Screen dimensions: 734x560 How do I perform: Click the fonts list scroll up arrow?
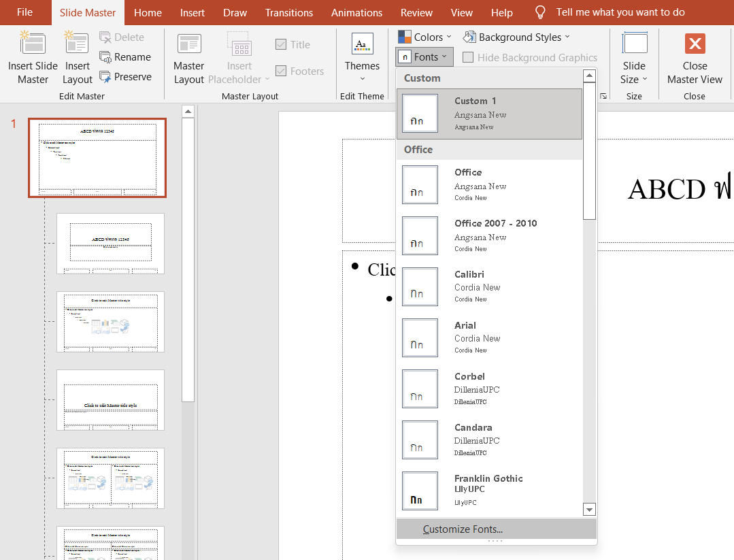click(589, 76)
